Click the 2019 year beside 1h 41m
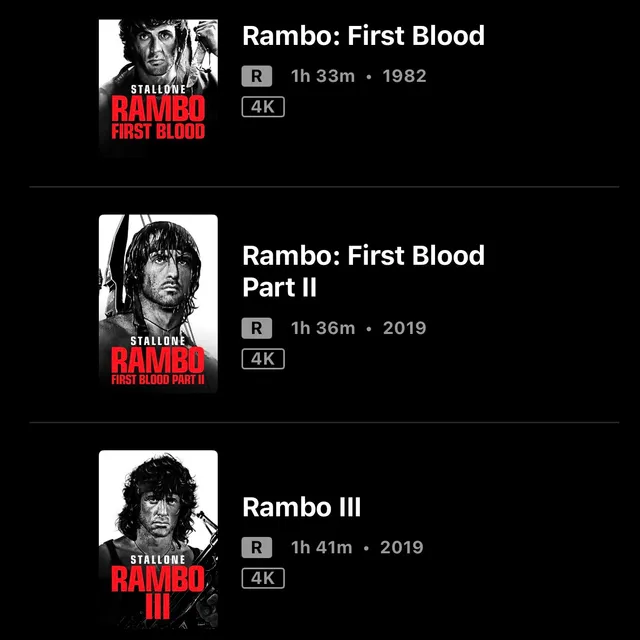640x640 pixels. pos(402,547)
